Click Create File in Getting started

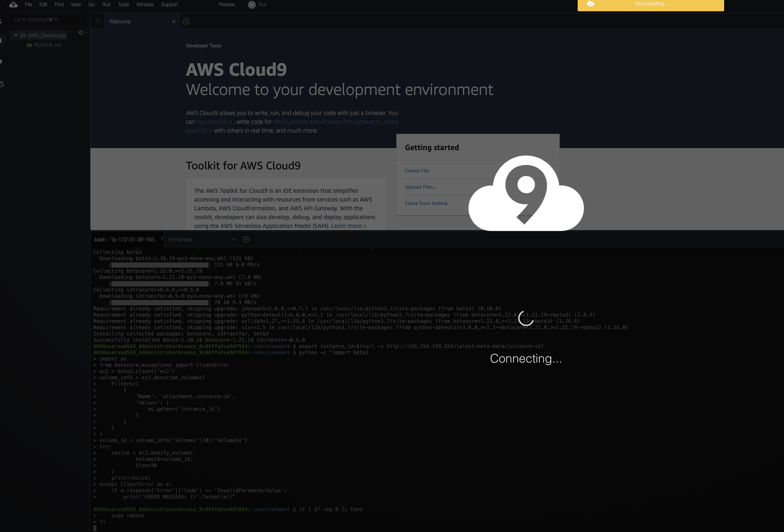417,171
